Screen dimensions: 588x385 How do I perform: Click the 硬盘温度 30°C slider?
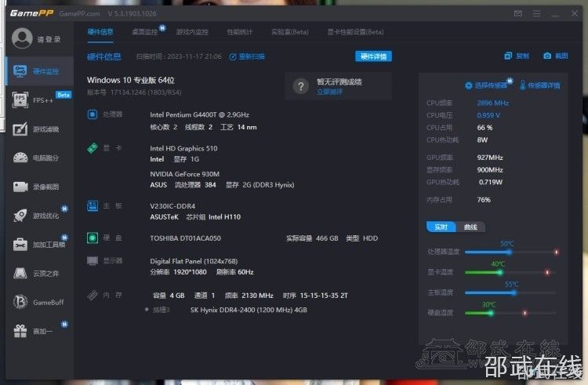point(510,313)
